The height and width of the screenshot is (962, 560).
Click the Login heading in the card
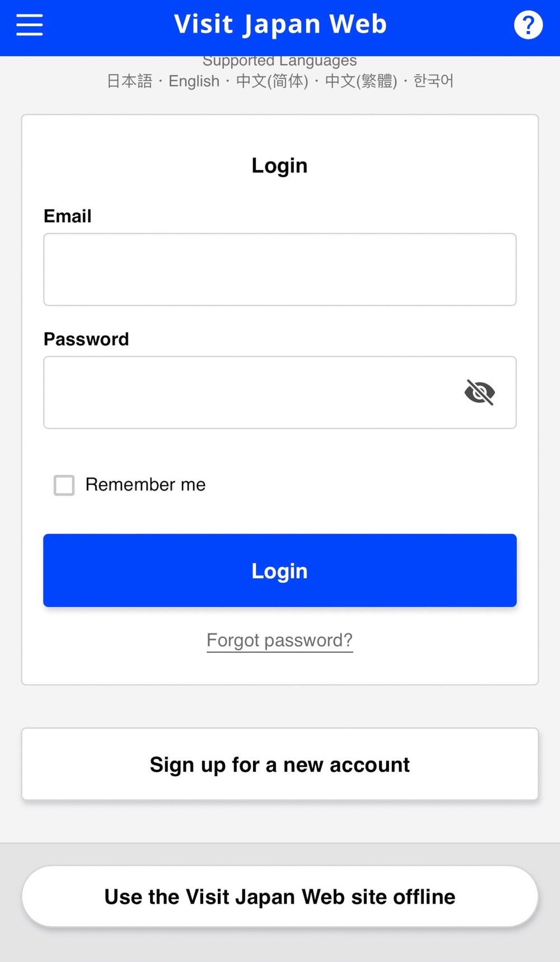click(x=279, y=166)
